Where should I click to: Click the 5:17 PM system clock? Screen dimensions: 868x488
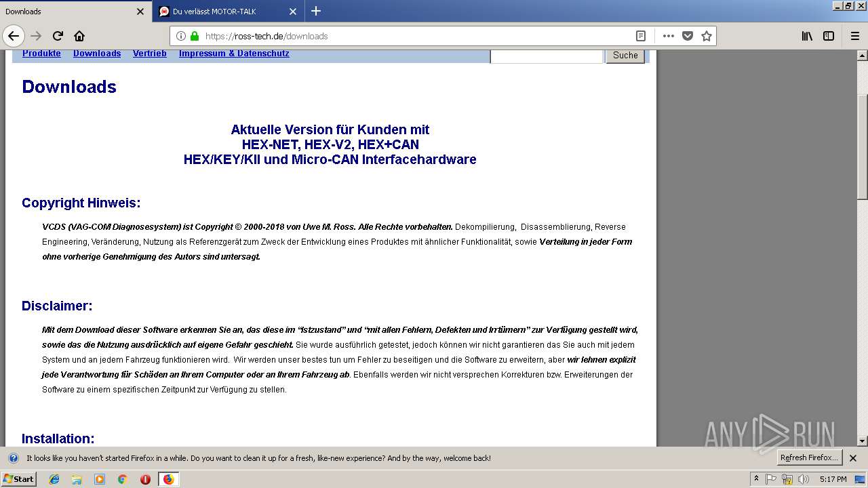[833, 479]
